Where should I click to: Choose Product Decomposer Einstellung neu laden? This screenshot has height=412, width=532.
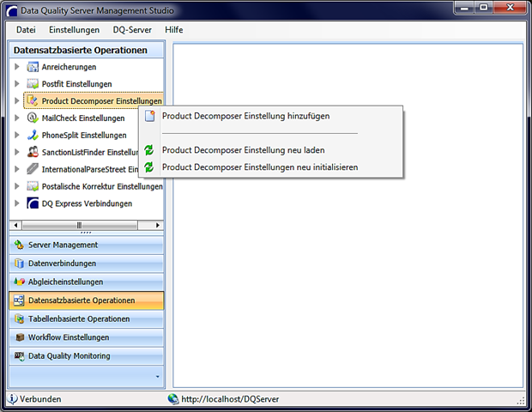point(271,150)
